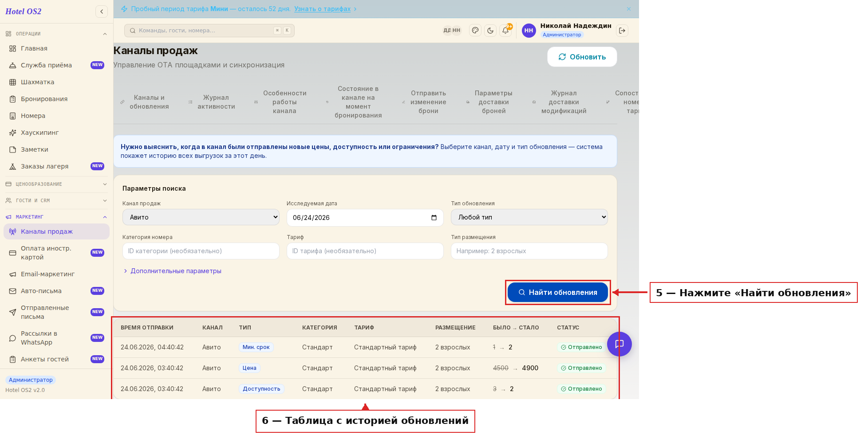Follow Узнать о тарифах link
Screen dimensions: 868x443
click(323, 9)
